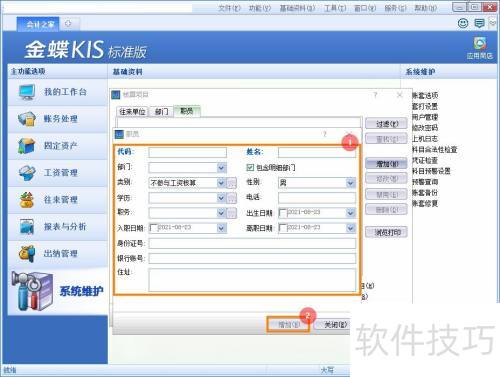Click the 身份证号 input field
The height and width of the screenshot is (377, 500).
point(252,243)
